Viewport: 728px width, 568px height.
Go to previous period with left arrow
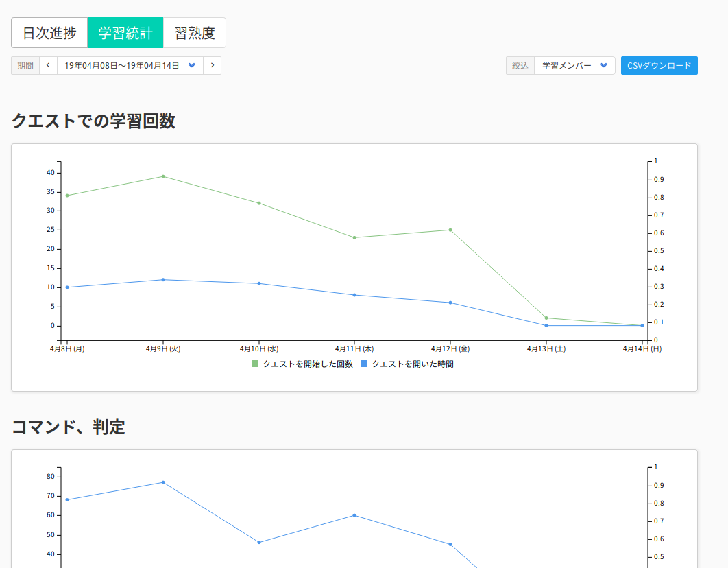(48, 65)
